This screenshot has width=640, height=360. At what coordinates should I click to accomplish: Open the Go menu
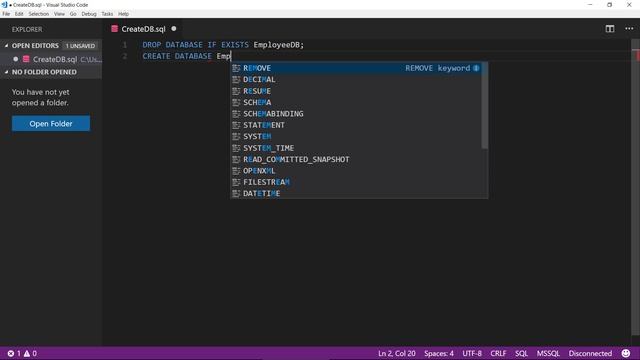click(x=73, y=14)
